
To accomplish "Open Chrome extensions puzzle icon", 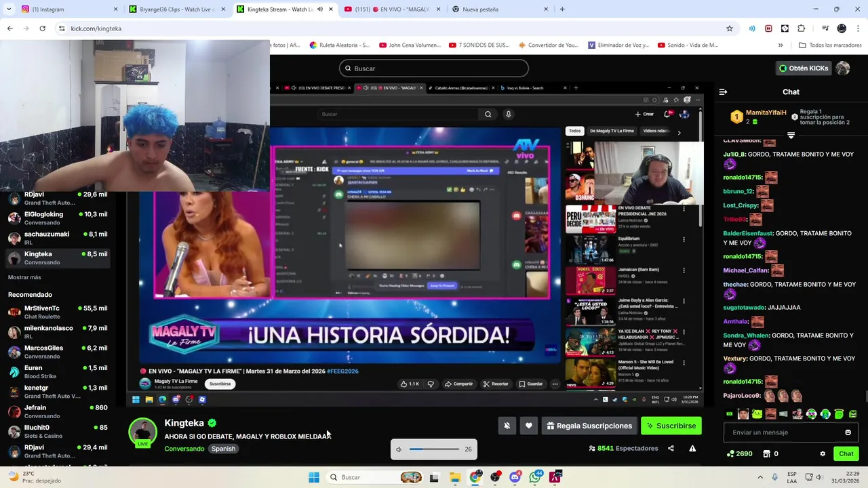I will (802, 28).
